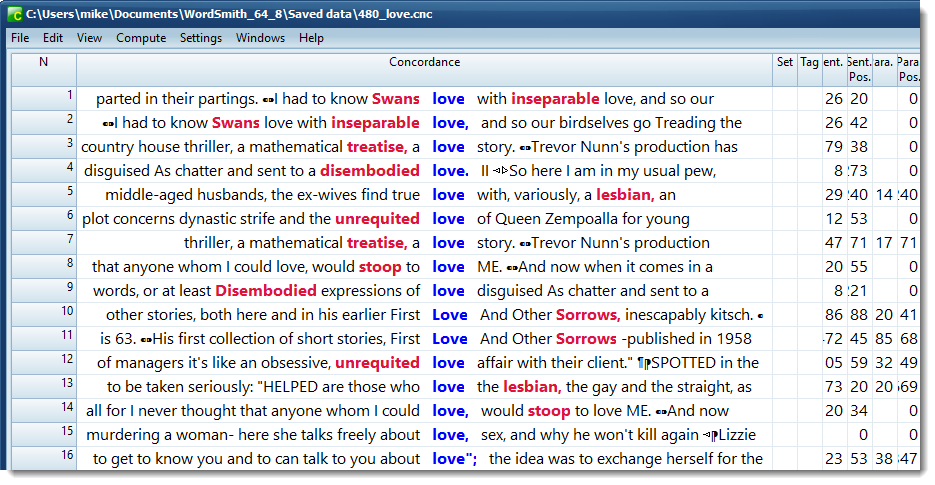The height and width of the screenshot is (485, 935).
Task: Click line 'murdering a woman- here she talks freely'
Action: [x=425, y=434]
